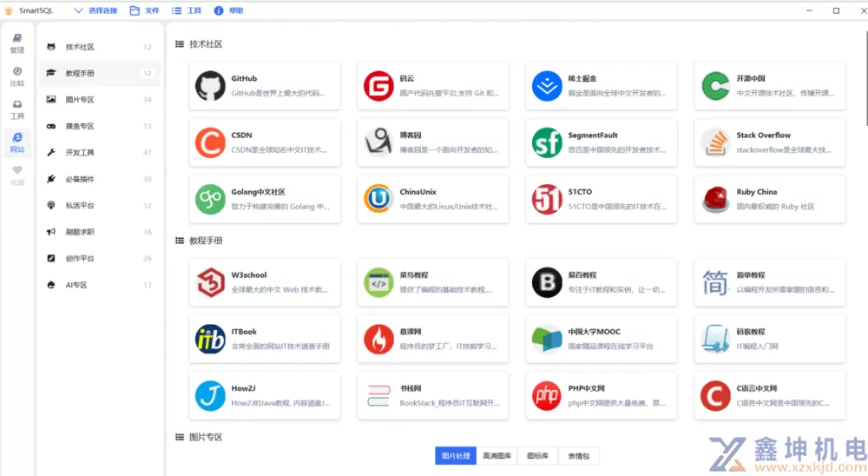Open the 选择连接 dropdown

(95, 10)
